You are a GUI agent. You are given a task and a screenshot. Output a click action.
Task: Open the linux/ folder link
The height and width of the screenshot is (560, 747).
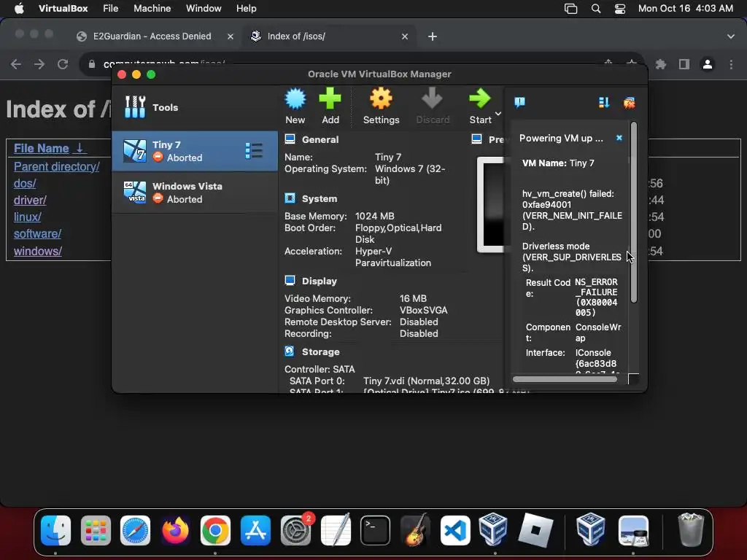click(x=27, y=217)
